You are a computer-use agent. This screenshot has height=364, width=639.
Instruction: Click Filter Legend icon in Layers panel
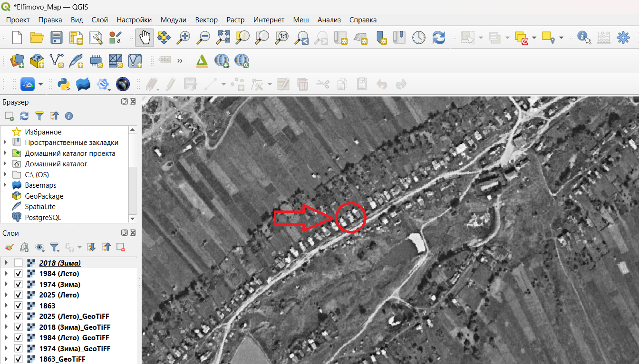(x=55, y=247)
